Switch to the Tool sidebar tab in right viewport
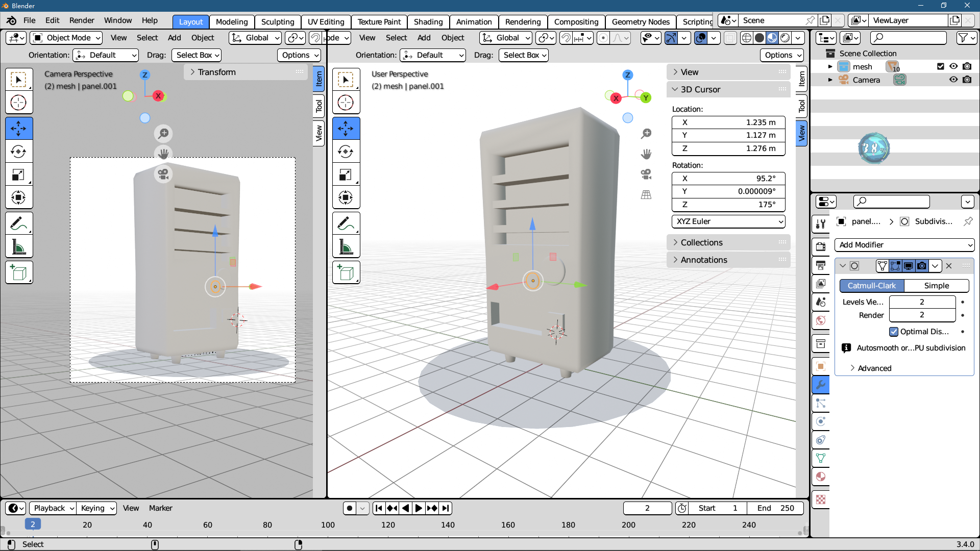Viewport: 980px width, 551px height. (801, 106)
